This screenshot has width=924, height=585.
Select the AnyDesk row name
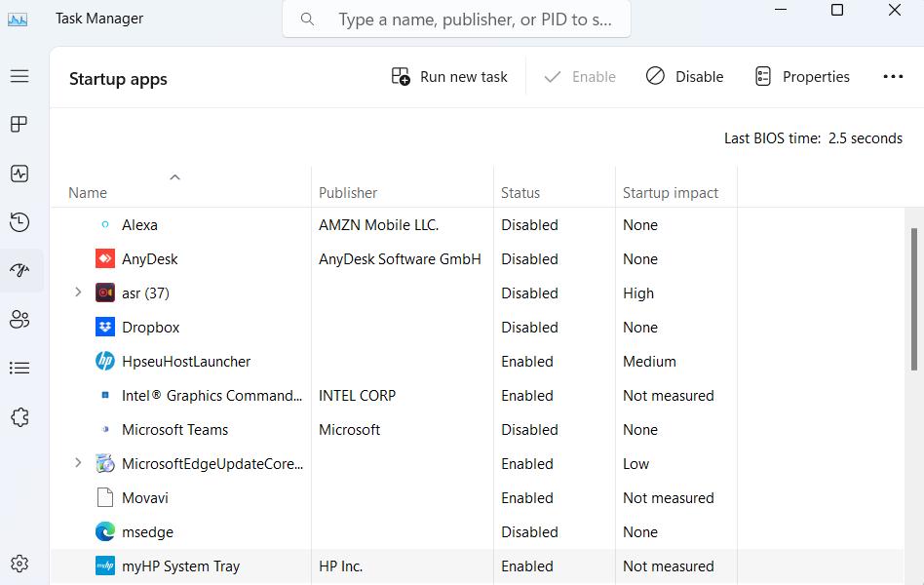click(x=150, y=259)
